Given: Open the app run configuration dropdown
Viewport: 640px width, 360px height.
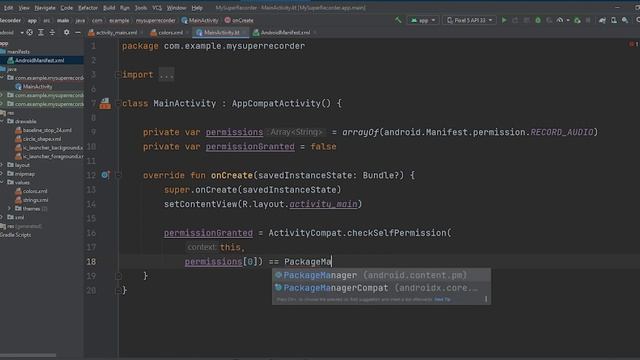Looking at the screenshot, I should [423, 20].
